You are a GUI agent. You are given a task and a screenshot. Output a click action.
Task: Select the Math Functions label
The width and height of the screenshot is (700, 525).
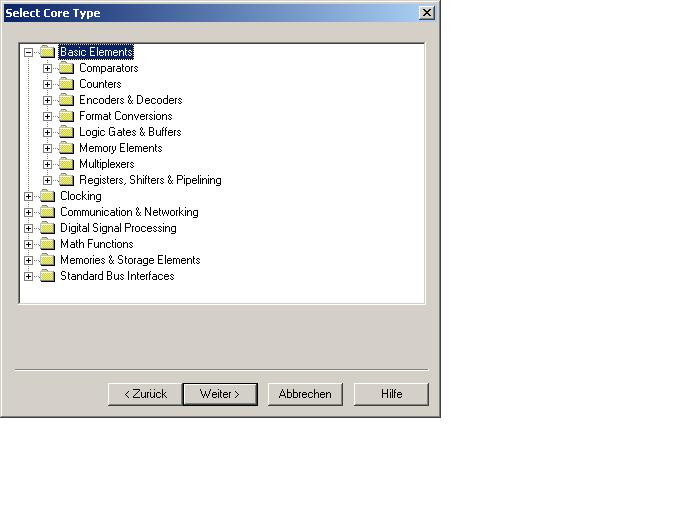pos(97,244)
